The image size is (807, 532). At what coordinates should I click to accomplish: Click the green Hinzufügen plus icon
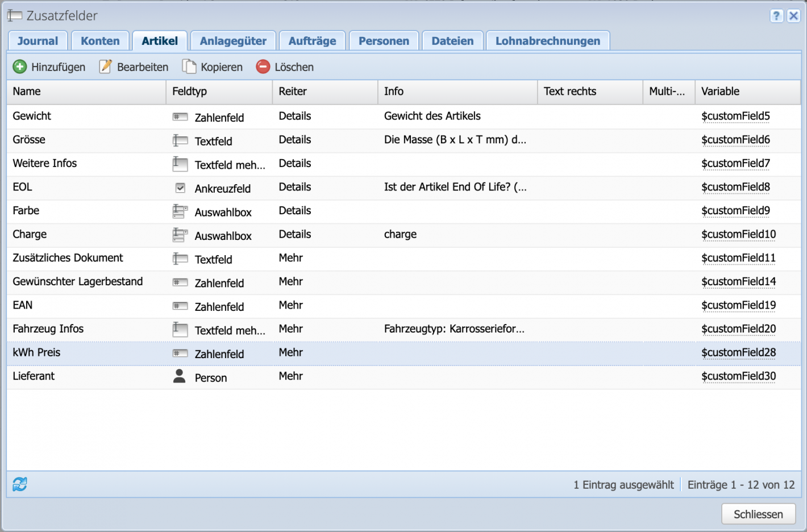[x=20, y=66]
